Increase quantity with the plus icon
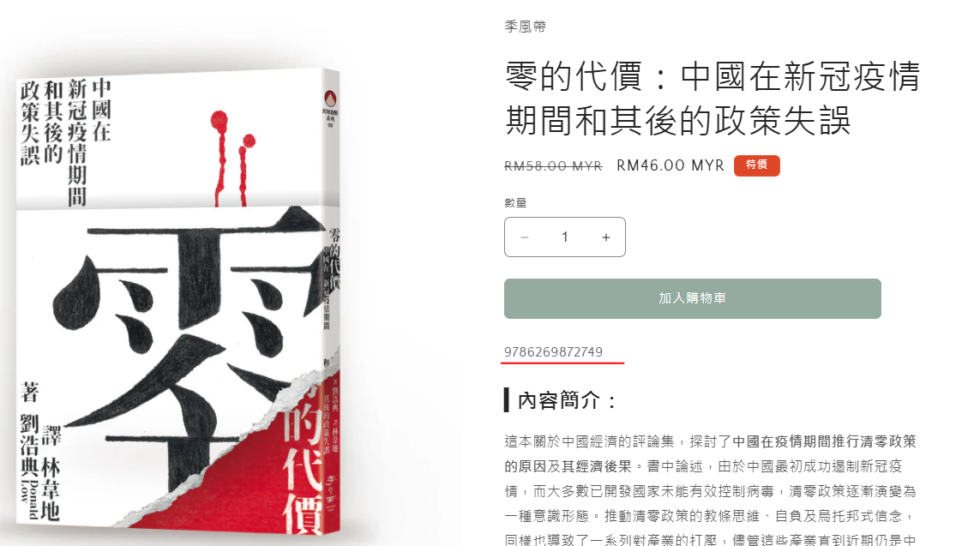 click(x=605, y=237)
